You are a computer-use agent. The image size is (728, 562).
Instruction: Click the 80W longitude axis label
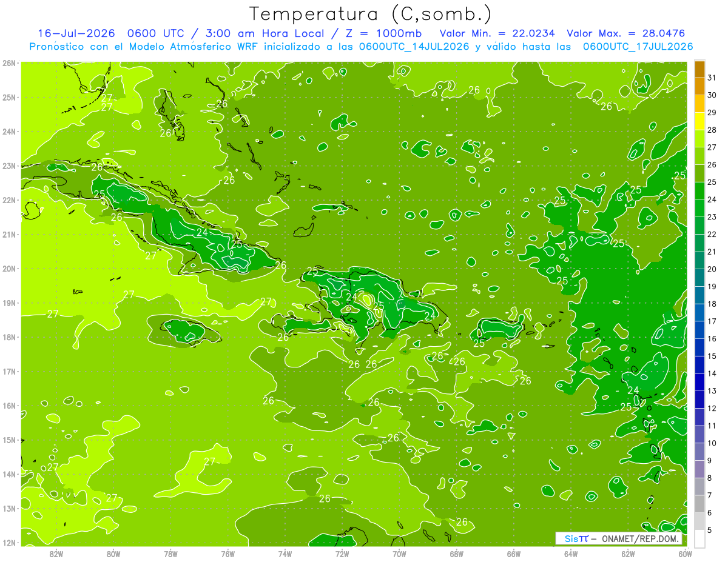pyautogui.click(x=113, y=554)
